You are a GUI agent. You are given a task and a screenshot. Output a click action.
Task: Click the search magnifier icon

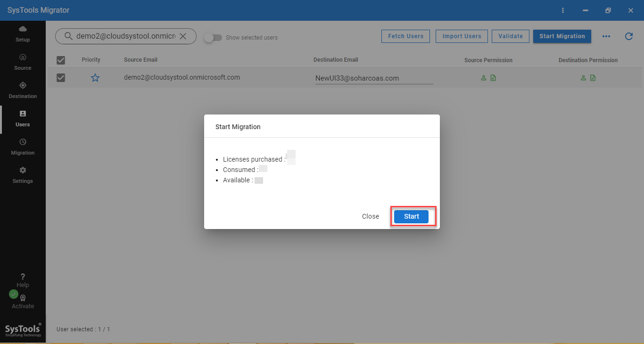68,36
